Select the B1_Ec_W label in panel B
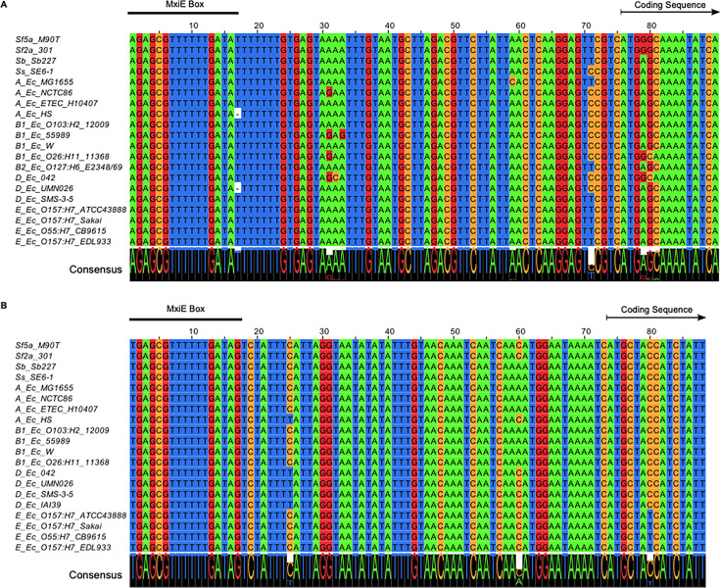 coord(34,452)
